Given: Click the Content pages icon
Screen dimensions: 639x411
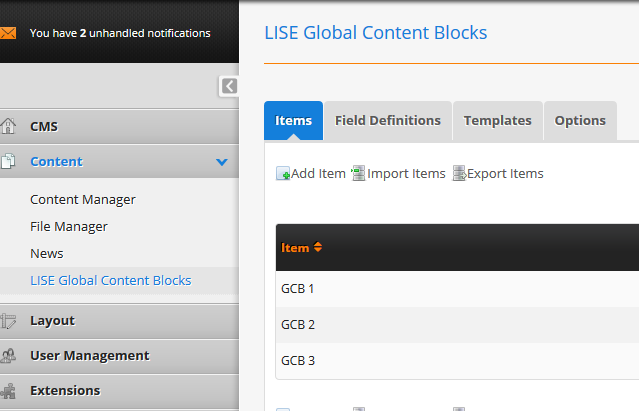Looking at the screenshot, I should 9,161.
